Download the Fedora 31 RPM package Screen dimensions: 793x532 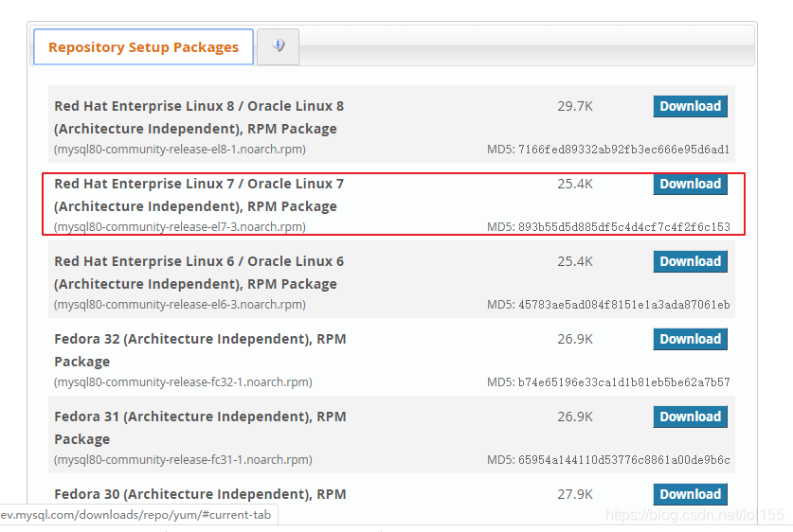click(x=691, y=417)
